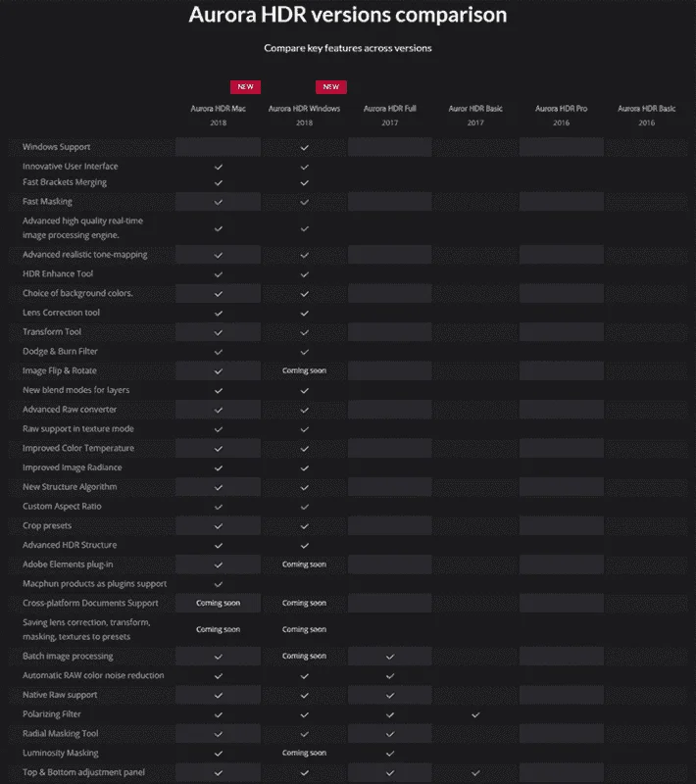
Task: Click Luminosity Masking checkmark under Full 2017
Action: tap(390, 754)
